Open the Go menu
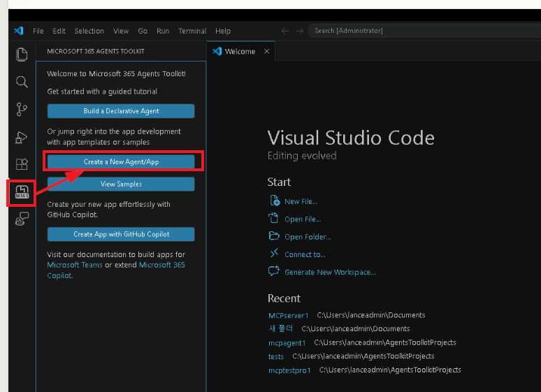The image size is (541, 392). pyautogui.click(x=143, y=31)
